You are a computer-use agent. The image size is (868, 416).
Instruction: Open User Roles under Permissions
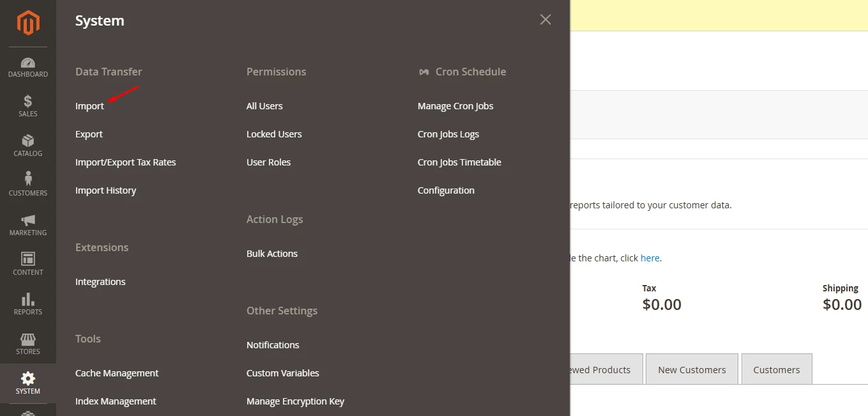click(x=268, y=162)
